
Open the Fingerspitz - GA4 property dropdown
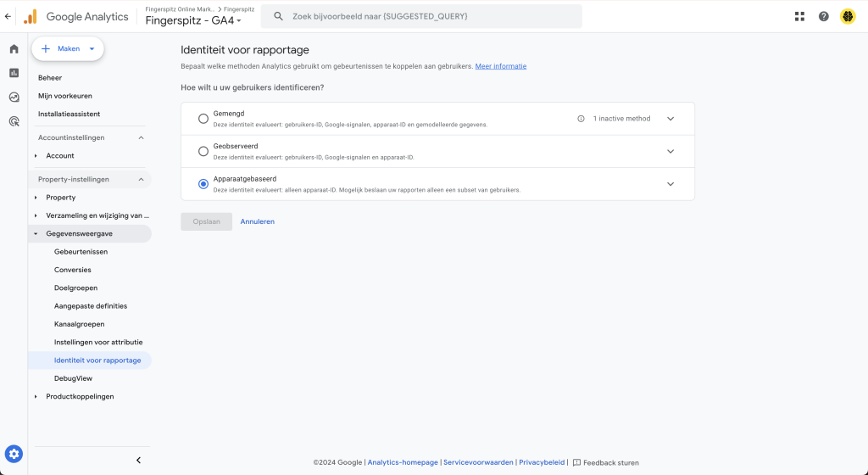[x=193, y=21]
